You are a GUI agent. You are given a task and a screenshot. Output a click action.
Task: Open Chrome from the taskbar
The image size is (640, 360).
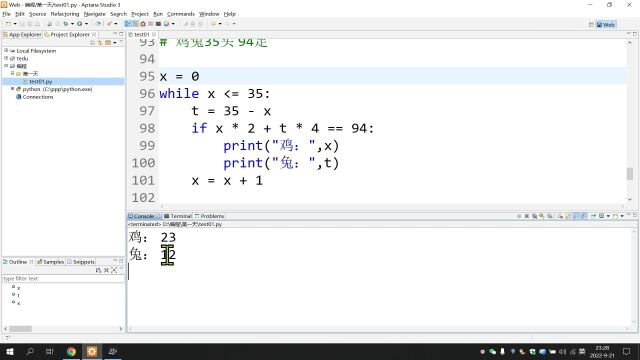point(71,351)
